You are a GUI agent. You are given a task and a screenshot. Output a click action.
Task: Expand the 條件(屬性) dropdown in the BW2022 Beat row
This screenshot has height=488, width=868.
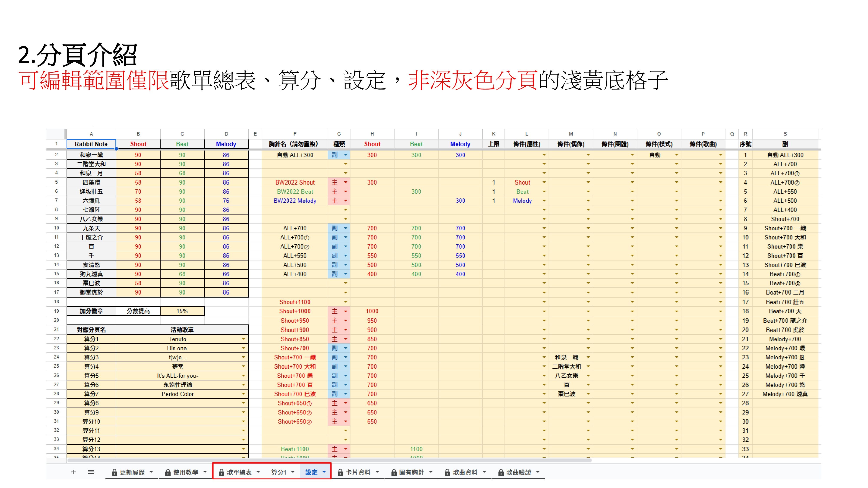pos(544,192)
